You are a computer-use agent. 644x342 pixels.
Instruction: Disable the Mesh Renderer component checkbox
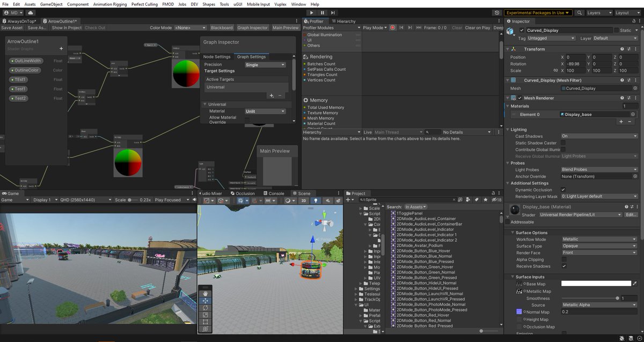[519, 98]
